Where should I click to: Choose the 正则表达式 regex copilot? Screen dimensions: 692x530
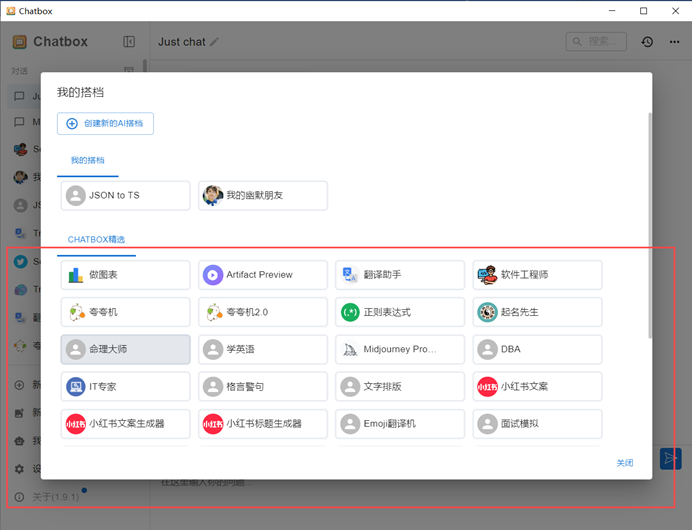[x=400, y=312]
